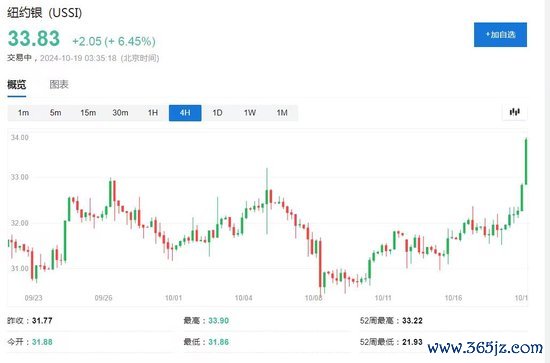Click the 纽约银 (USSI) title
This screenshot has height=363, width=550.
pyautogui.click(x=45, y=13)
